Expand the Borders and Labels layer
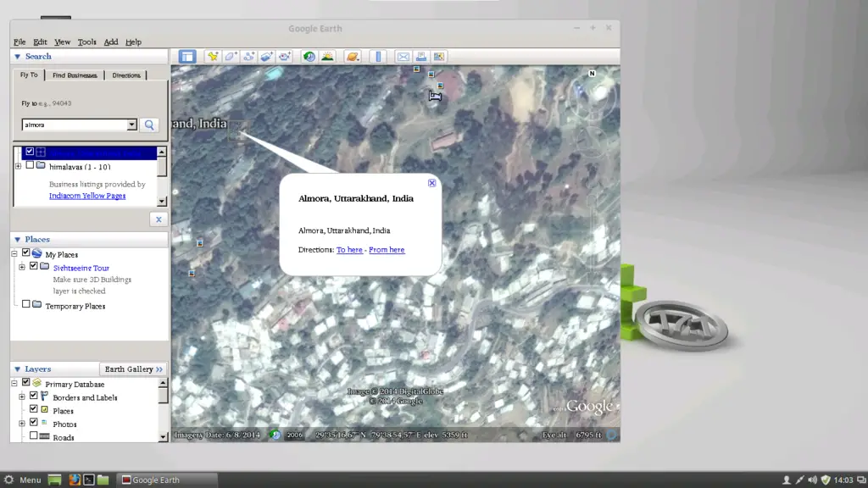Screen dimensions: 868x488 pos(22,396)
